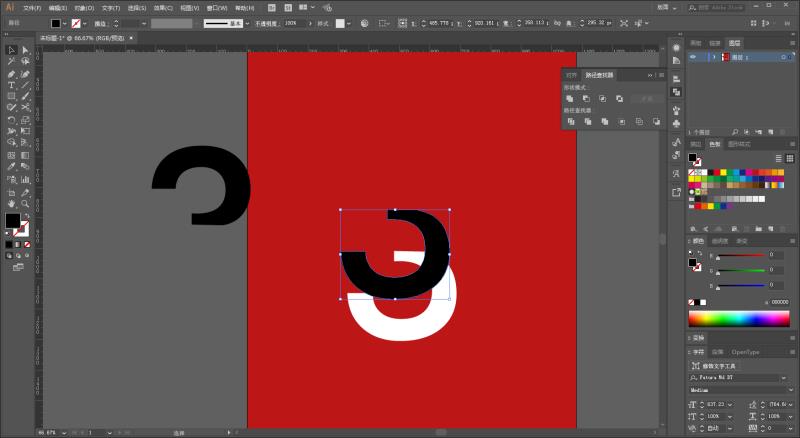Switch to the 路径查找器 tab
800x438 pixels.
(599, 75)
